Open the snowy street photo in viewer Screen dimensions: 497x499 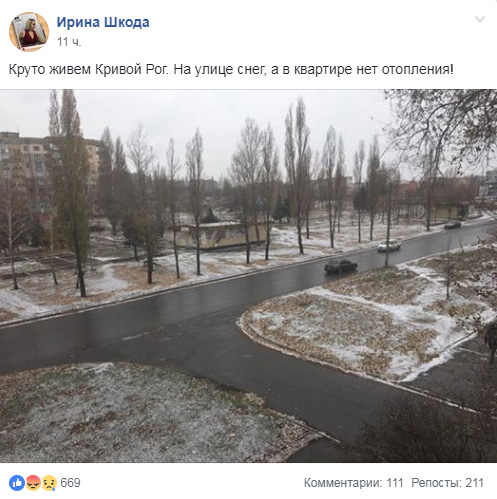(248, 276)
